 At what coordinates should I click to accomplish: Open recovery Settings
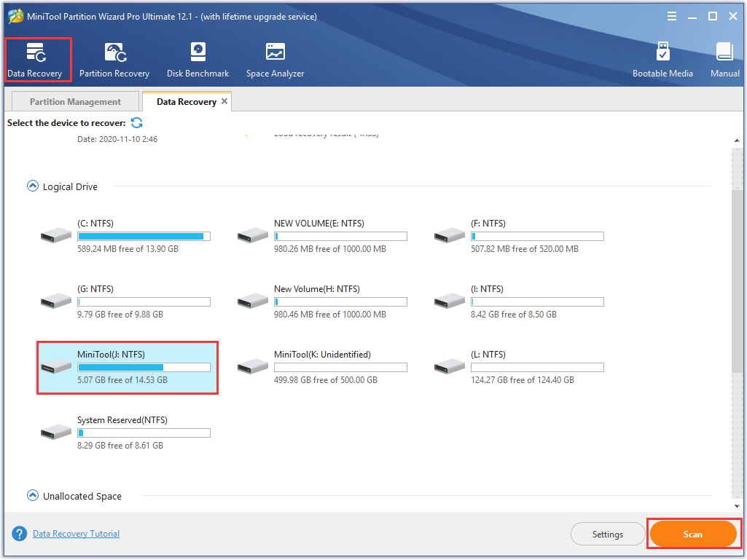(x=607, y=534)
